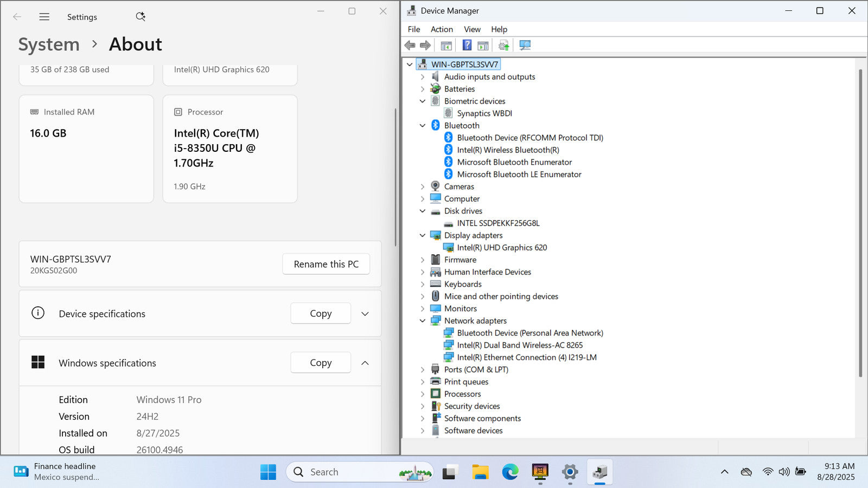Go back with the Settings back arrow
The image size is (868, 488).
tap(17, 17)
